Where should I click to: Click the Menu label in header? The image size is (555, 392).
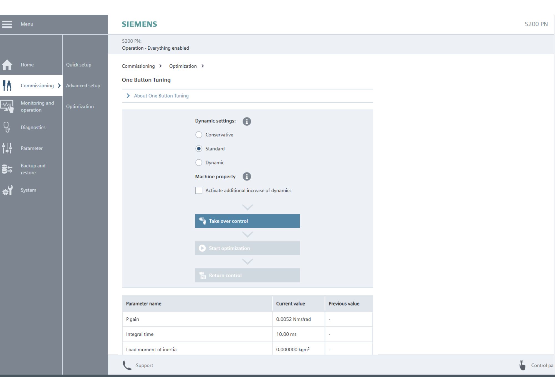pos(27,24)
